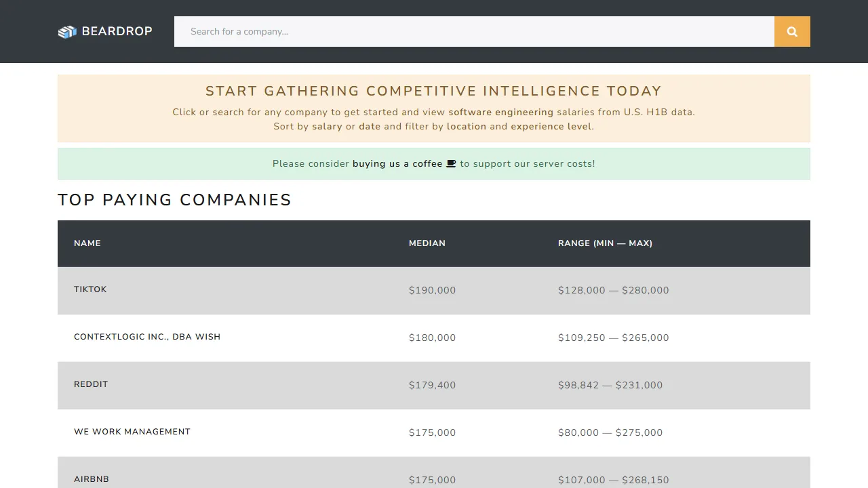Screen dimensions: 868x488
Task: Click the 'salary' sort keyword in the banner
Action: point(328,126)
